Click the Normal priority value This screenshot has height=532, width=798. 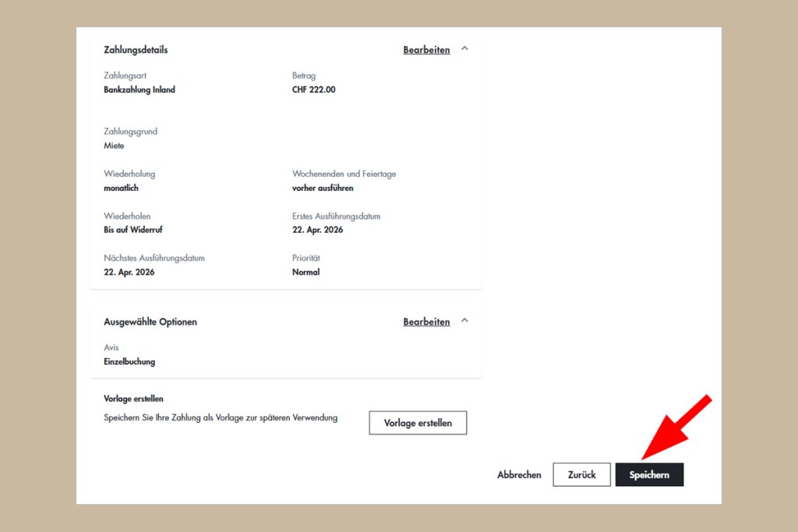305,272
